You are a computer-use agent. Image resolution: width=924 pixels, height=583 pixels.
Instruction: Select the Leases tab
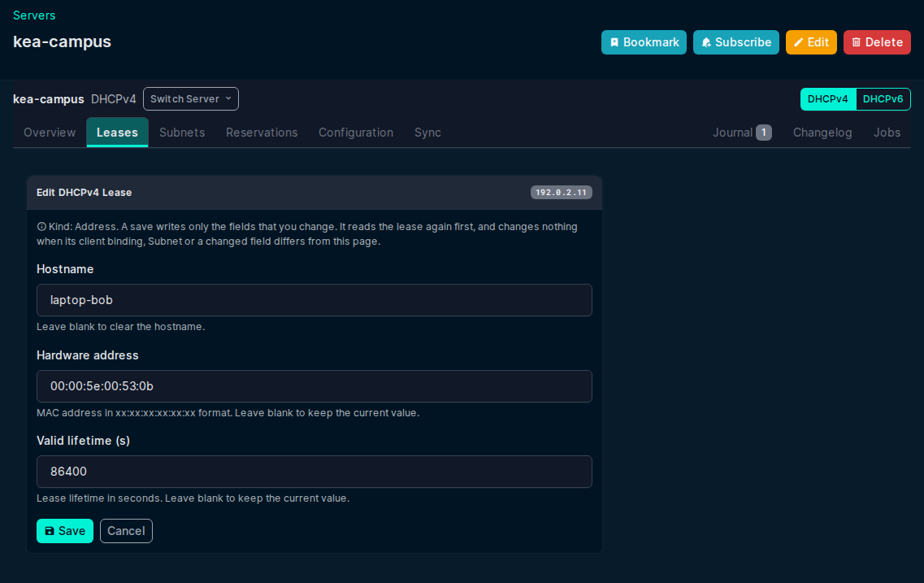tap(117, 133)
